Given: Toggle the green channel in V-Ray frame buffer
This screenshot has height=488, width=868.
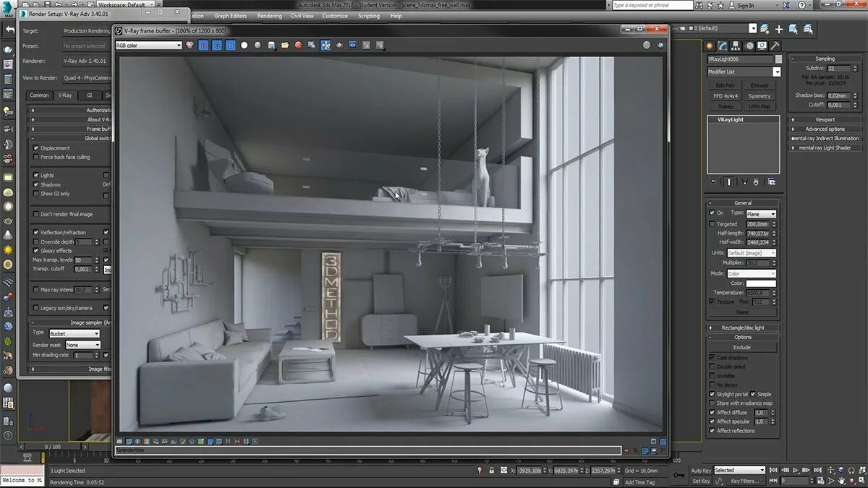Looking at the screenshot, I should [x=217, y=45].
